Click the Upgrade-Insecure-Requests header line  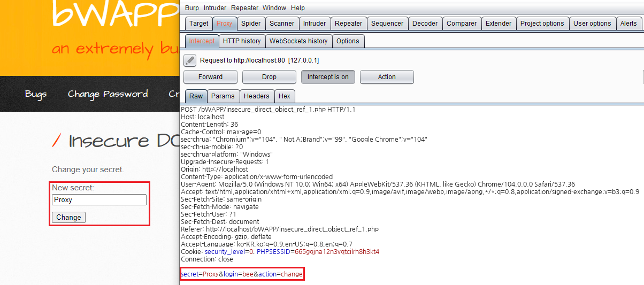(225, 161)
